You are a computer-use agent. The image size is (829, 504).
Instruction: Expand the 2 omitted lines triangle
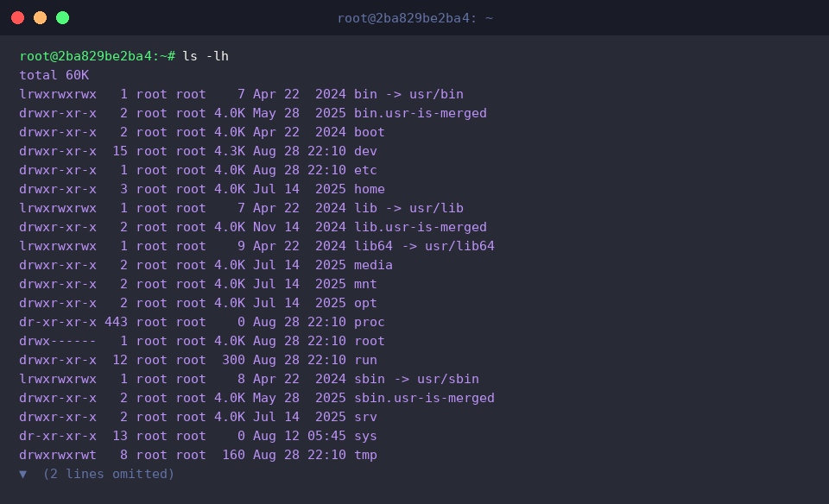(22, 474)
